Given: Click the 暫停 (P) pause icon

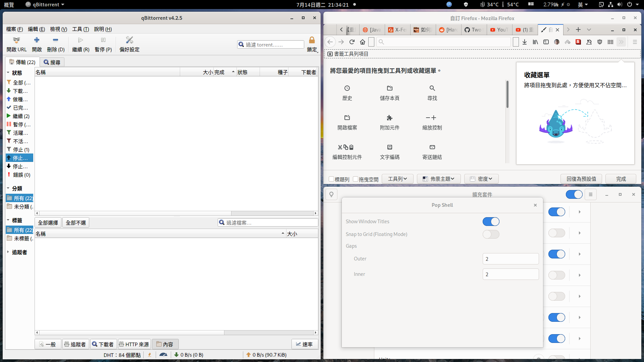Looking at the screenshot, I should click(103, 40).
